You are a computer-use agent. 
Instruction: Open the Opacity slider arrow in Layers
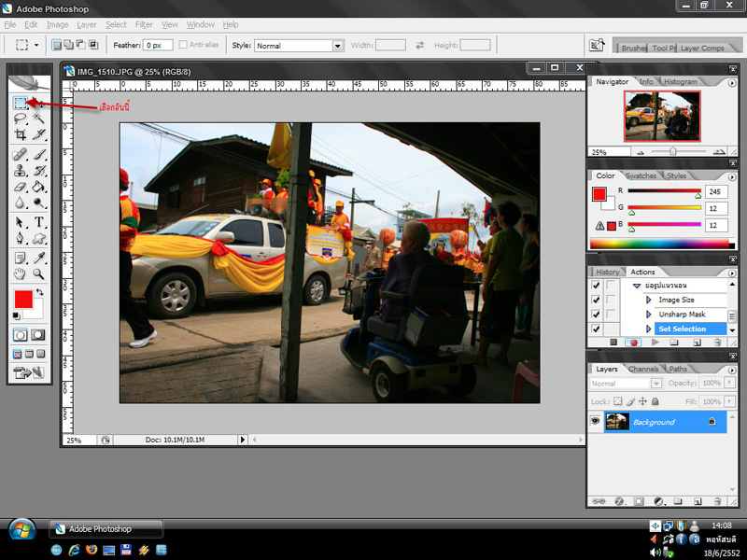pos(729,383)
